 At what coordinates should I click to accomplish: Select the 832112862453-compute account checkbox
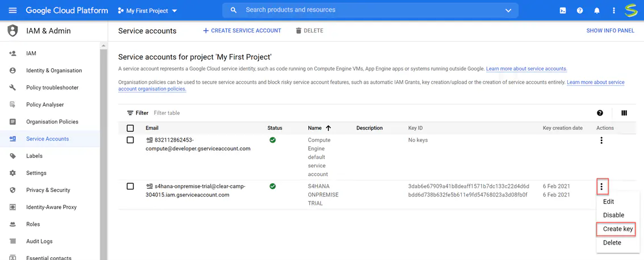tap(130, 140)
